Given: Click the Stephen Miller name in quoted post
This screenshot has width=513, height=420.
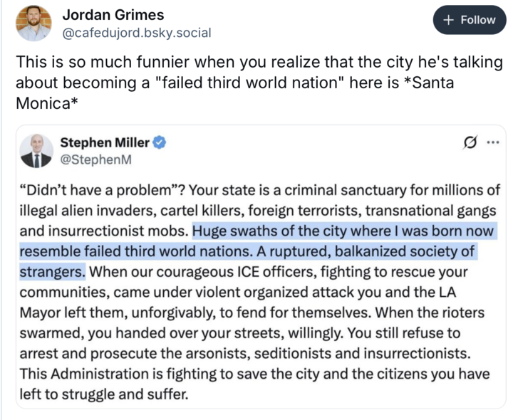Looking at the screenshot, I should (x=106, y=142).
